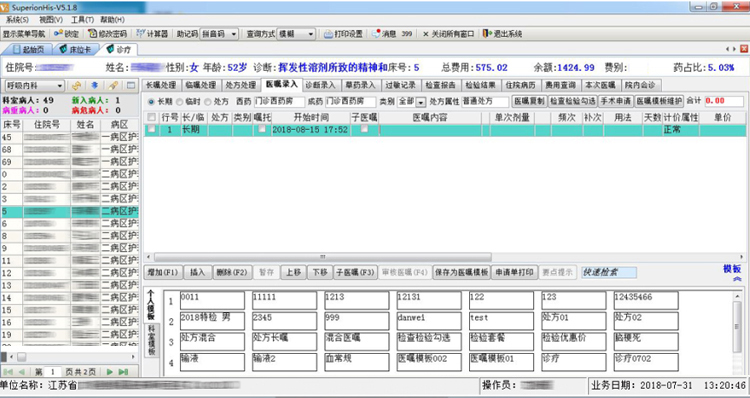Click the horizontal scrollbar under order table
Image resolution: width=750 pixels, height=398 pixels.
pos(323,257)
